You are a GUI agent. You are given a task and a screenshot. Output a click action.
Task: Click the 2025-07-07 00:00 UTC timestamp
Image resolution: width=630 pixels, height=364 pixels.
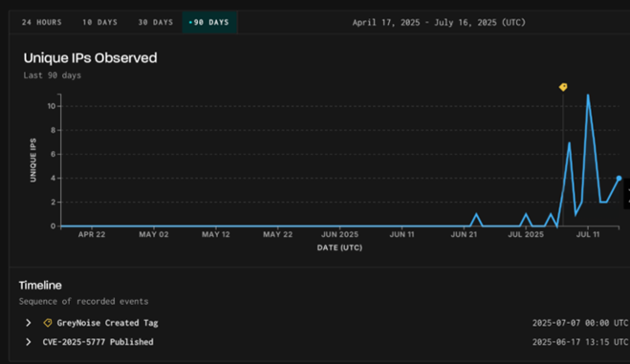(579, 323)
